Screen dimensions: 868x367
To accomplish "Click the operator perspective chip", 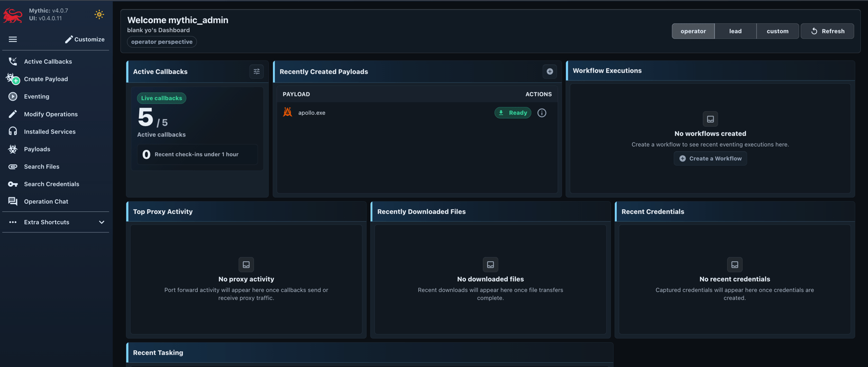I will [x=162, y=42].
